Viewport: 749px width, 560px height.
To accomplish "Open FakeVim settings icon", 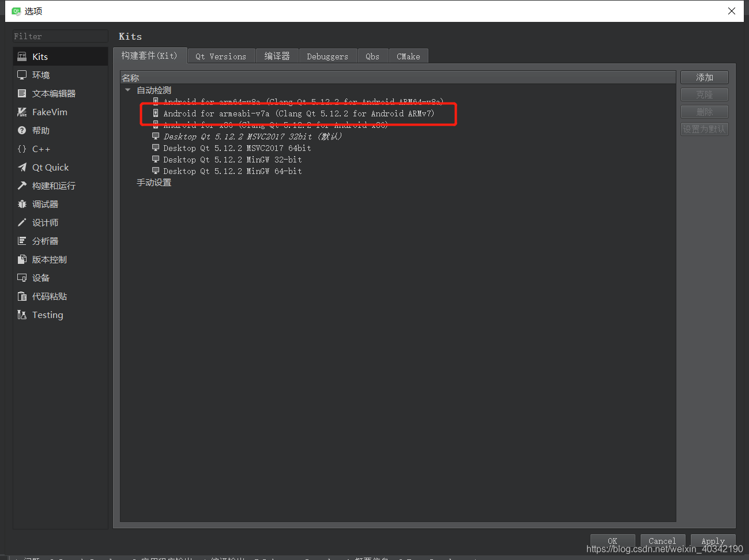I will (x=22, y=112).
